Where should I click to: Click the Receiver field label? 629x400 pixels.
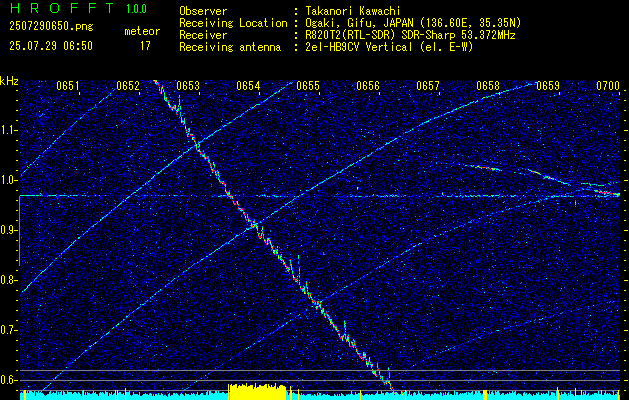click(x=203, y=35)
